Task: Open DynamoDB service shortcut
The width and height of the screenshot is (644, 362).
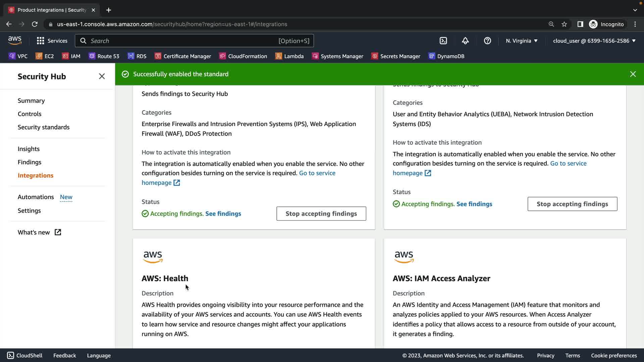Action: coord(446,56)
